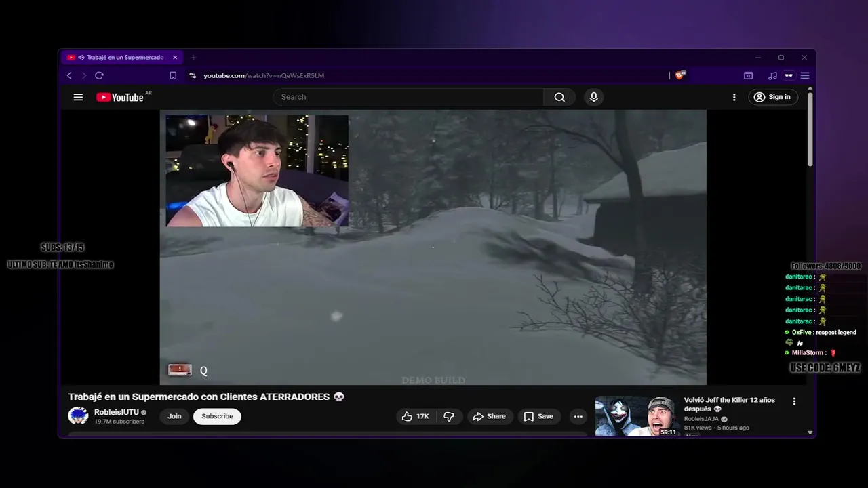Open the RobleisIUTU channel name link
This screenshot has height=488, width=868.
(116, 412)
